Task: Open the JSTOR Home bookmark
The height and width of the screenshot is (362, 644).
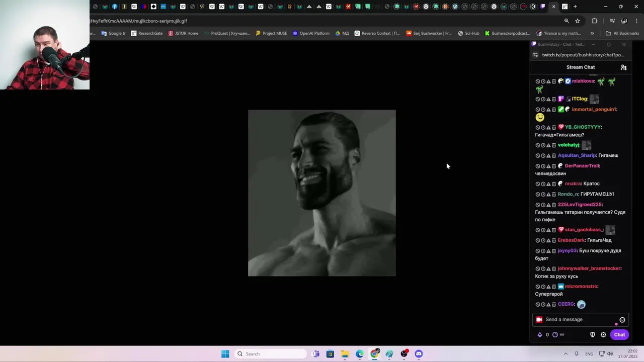Action: 183,34
